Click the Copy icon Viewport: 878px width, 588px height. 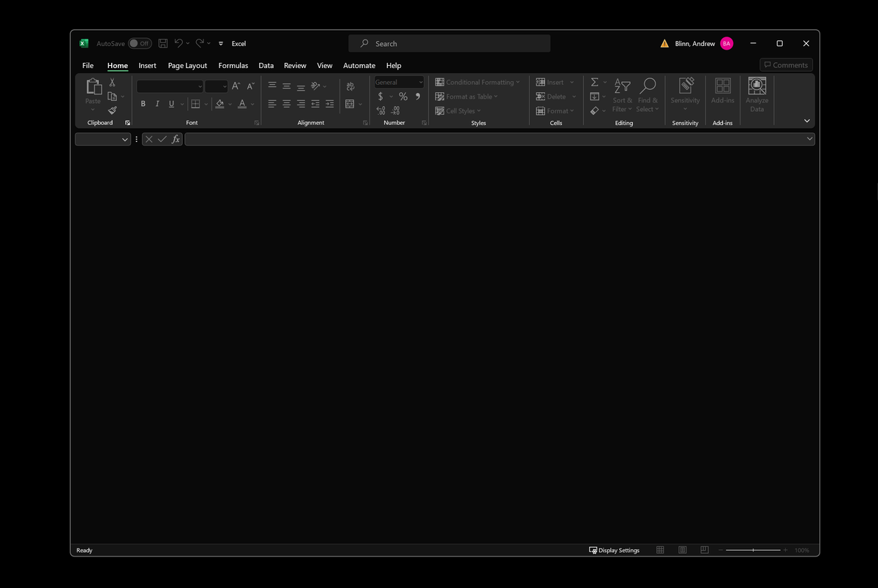point(112,97)
